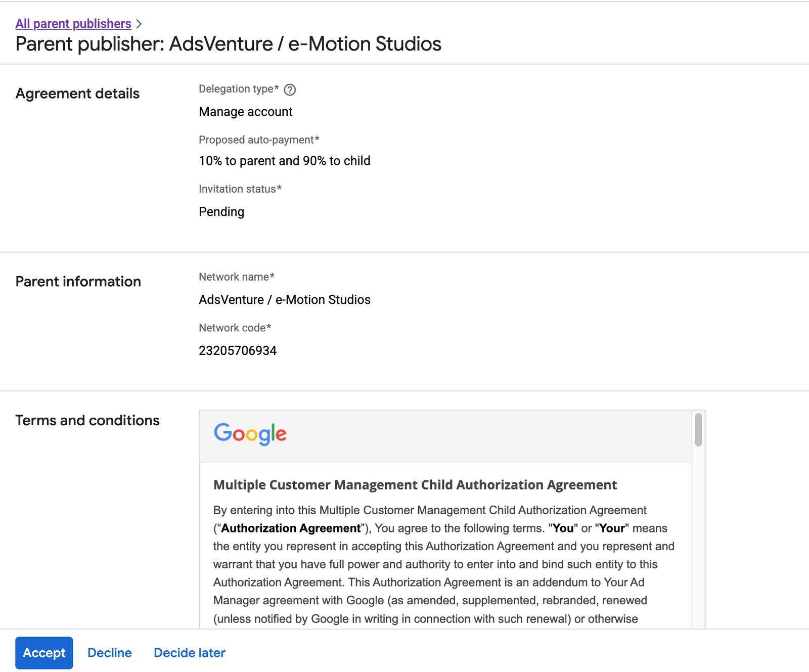
Task: Click the breadcrumb chevron arrow
Action: click(139, 24)
